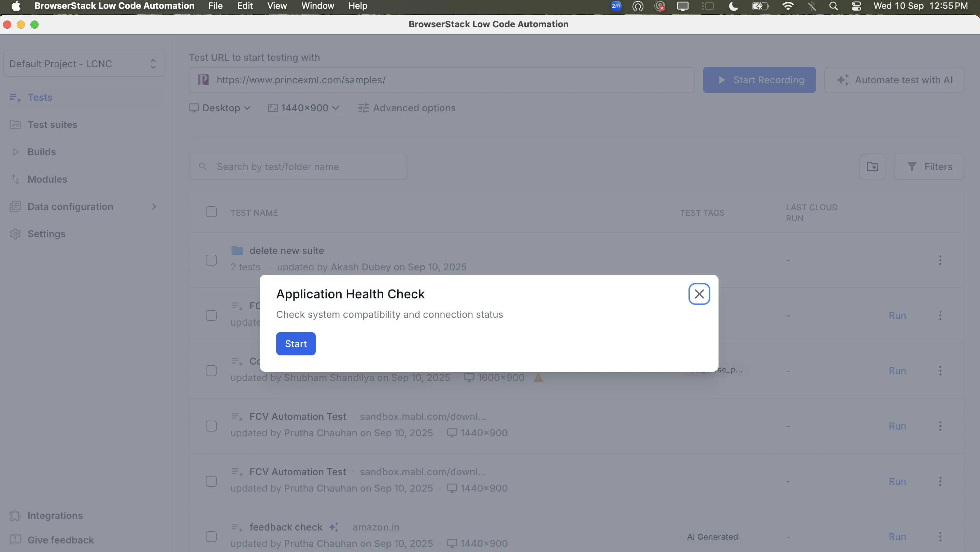Open the File menu
Viewport: 980px width, 552px height.
(x=215, y=6)
